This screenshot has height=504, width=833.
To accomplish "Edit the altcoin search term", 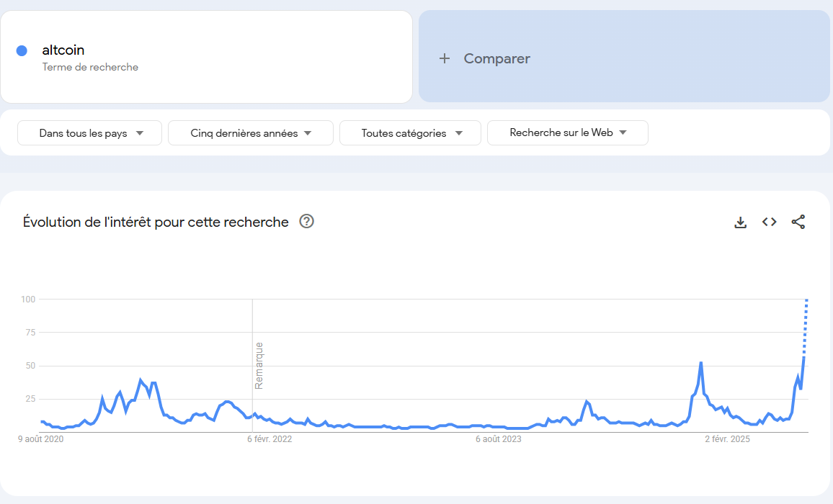I will coord(63,50).
